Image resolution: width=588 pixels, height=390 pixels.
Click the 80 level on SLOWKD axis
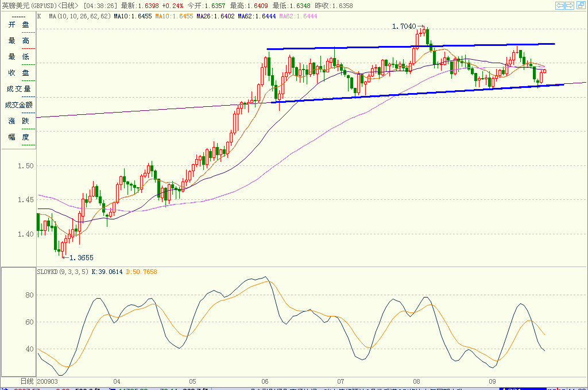[29, 295]
